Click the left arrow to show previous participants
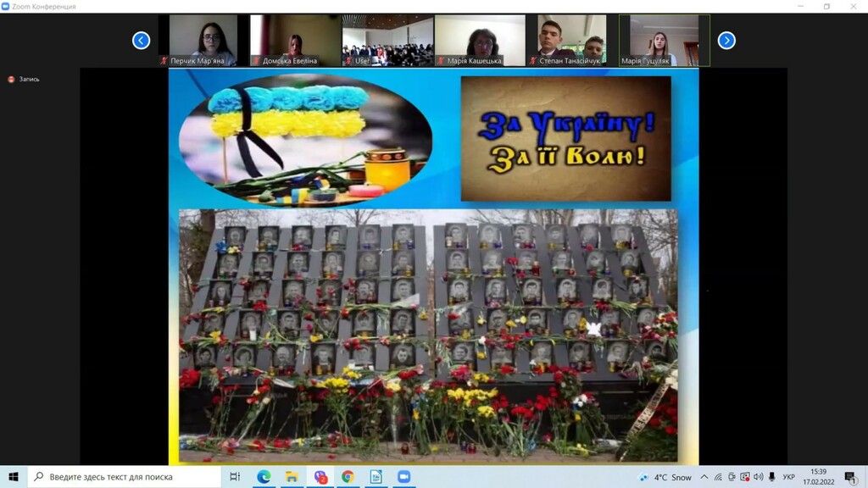Image resolution: width=868 pixels, height=488 pixels. [141, 40]
